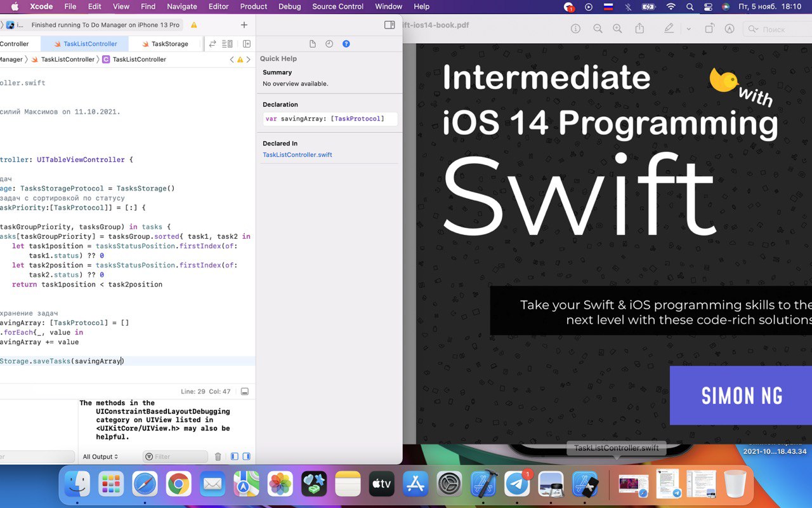
Task: Click the Xcode warning triangle in activity bar
Action: [x=194, y=25]
